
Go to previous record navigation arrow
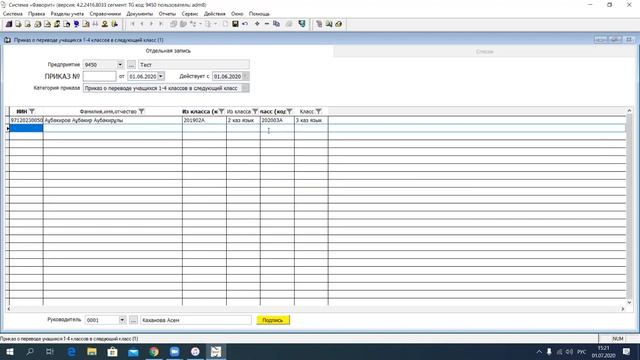[142, 24]
